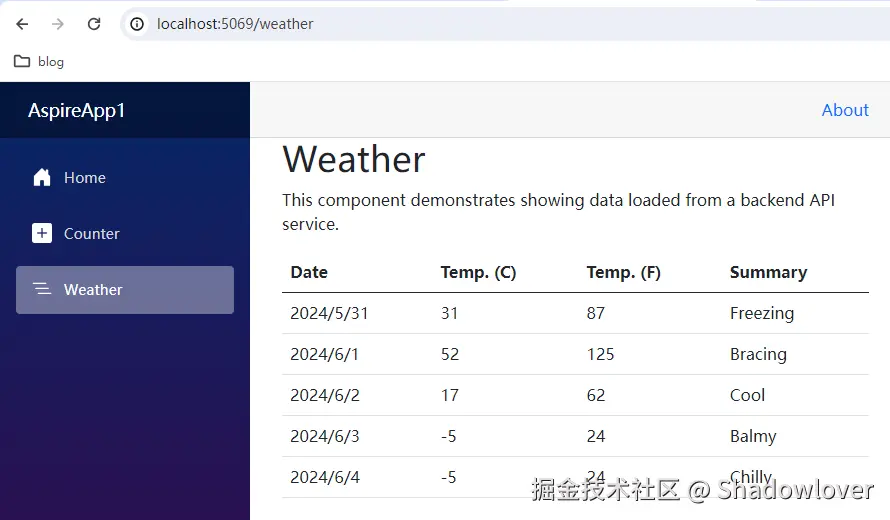Click the Home house icon in the sidebar
The width and height of the screenshot is (890, 520).
pos(41,178)
